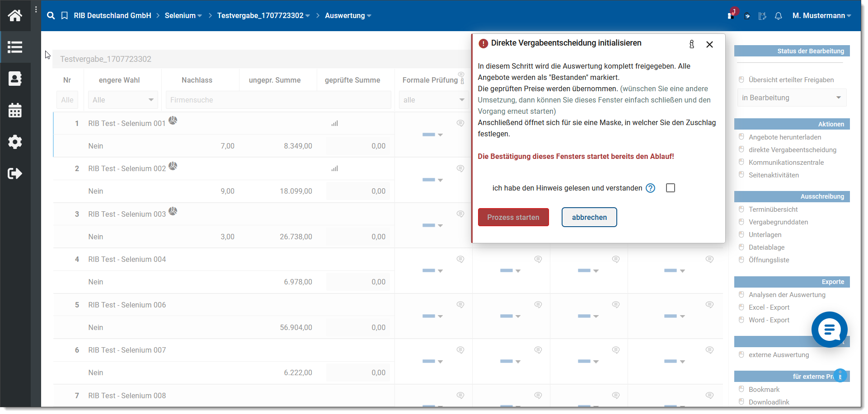Open the calendar icon in sidebar
The image size is (868, 414).
pos(15,110)
